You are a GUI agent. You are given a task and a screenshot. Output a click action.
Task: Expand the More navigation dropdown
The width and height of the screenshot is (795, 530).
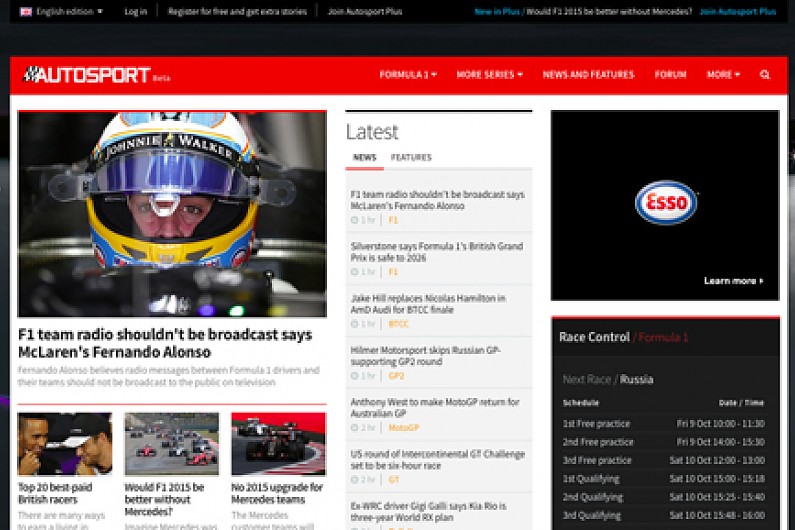[x=723, y=75]
